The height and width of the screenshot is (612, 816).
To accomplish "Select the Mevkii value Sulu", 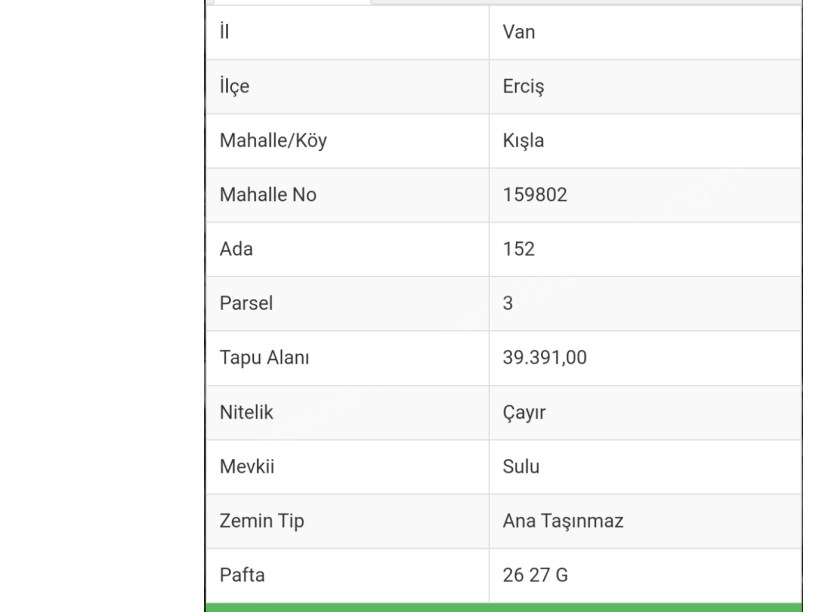I will point(521,466).
